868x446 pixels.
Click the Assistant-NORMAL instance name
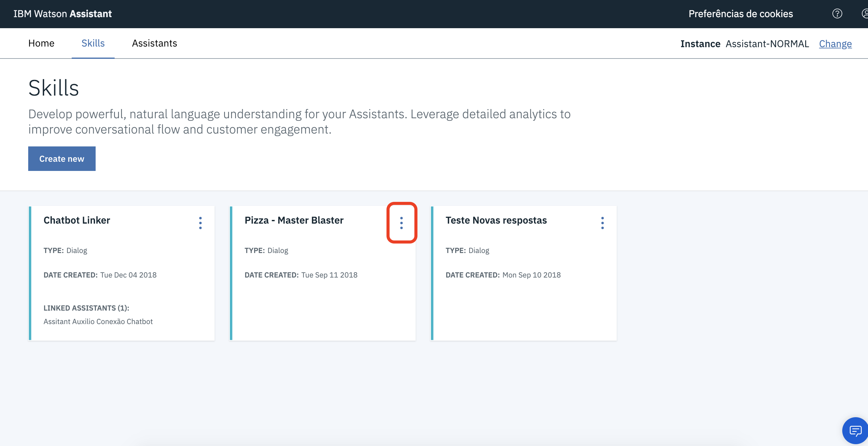click(x=767, y=44)
